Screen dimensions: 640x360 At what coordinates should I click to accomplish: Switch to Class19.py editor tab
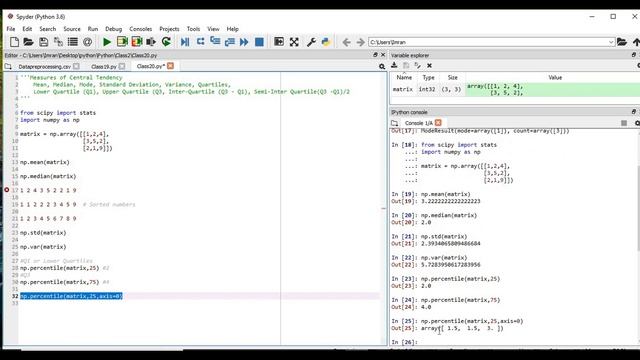pos(104,66)
